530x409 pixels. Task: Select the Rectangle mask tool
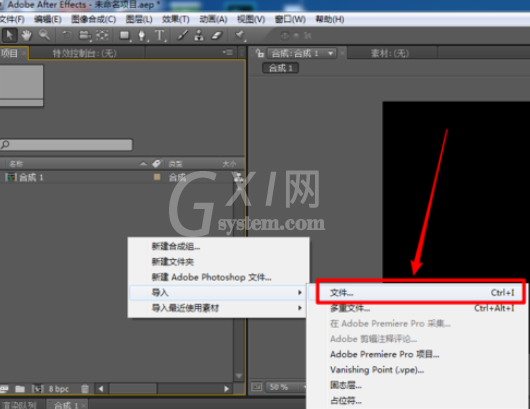point(125,35)
